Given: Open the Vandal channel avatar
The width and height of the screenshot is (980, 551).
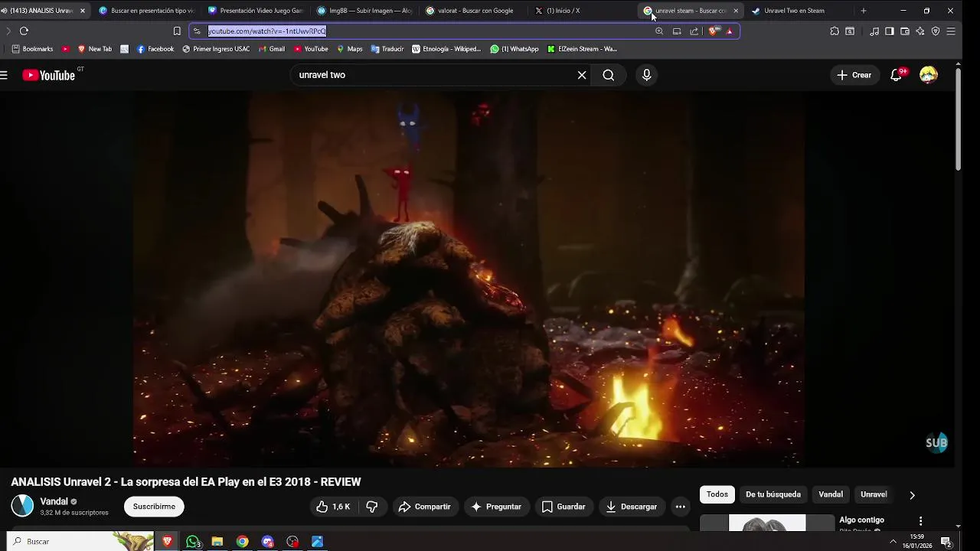Looking at the screenshot, I should pos(22,506).
